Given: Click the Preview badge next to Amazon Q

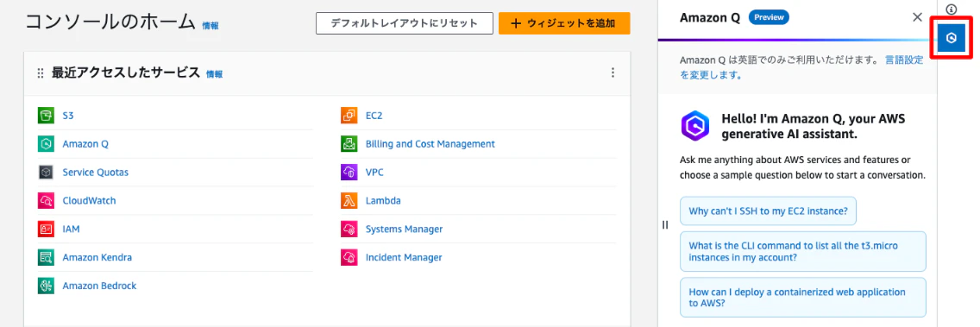Looking at the screenshot, I should pos(769,17).
